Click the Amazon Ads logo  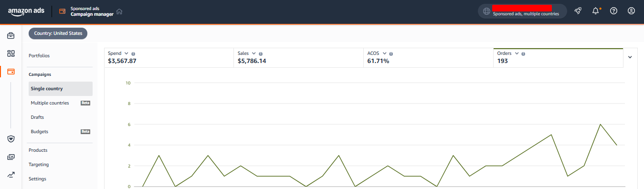point(26,11)
